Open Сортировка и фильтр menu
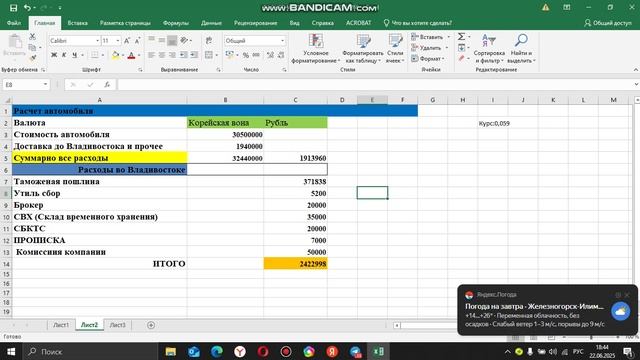Screen dimensions: 640x360 (489, 49)
